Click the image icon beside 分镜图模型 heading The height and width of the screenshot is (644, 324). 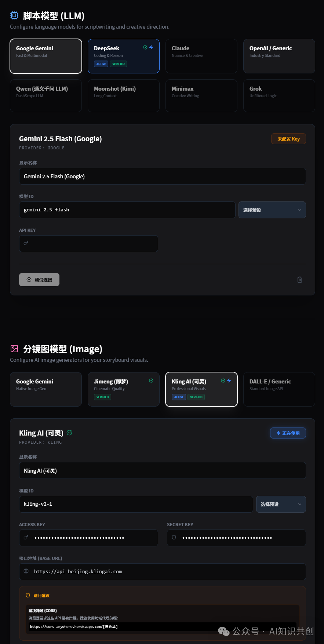14,349
